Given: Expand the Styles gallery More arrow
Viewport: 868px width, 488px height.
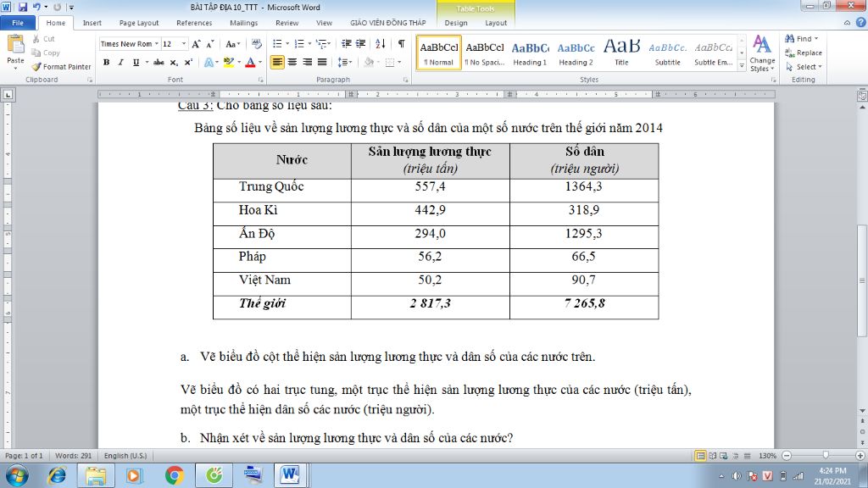Looking at the screenshot, I should [x=742, y=66].
